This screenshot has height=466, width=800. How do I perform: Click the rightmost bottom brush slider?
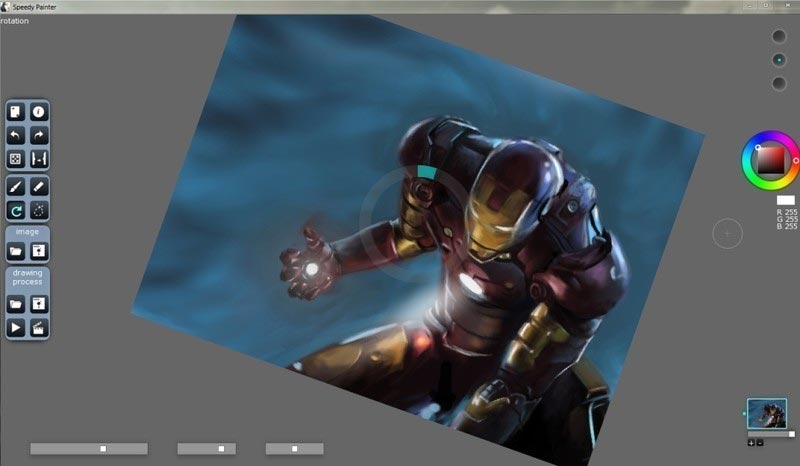click(x=294, y=449)
